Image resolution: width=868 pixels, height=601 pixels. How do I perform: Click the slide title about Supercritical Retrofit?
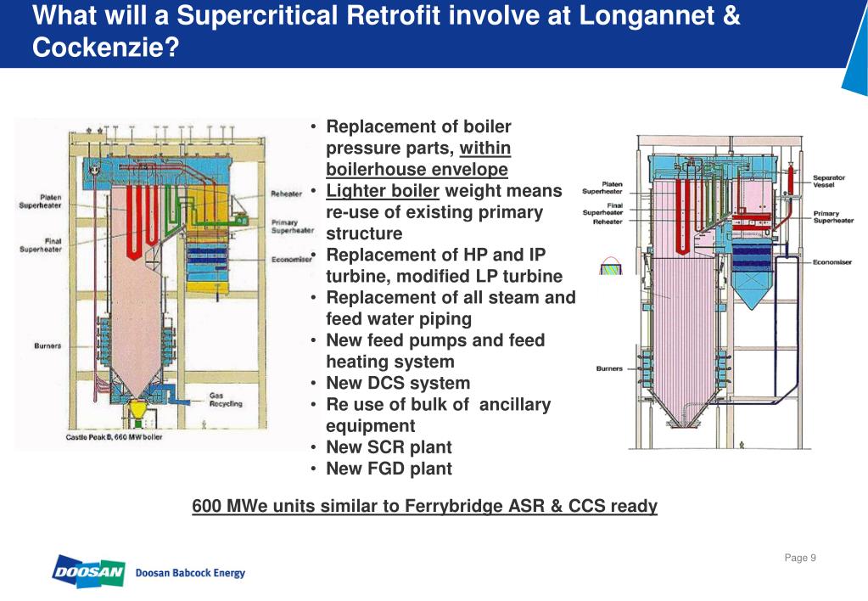pos(386,31)
